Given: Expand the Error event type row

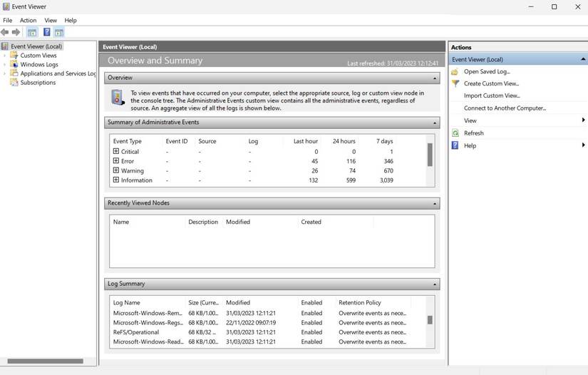Looking at the screenshot, I should pos(116,161).
